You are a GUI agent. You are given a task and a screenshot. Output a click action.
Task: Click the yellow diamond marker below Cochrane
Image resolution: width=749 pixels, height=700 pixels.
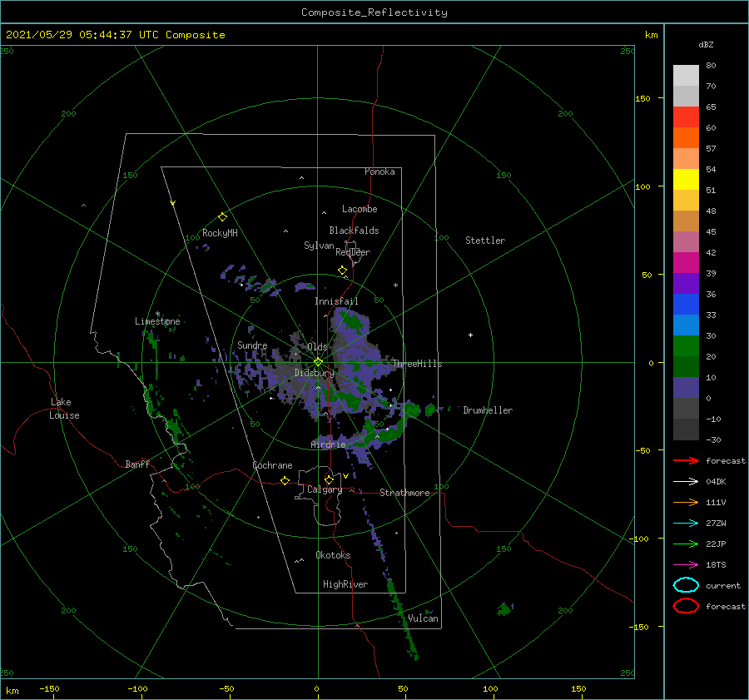285,480
